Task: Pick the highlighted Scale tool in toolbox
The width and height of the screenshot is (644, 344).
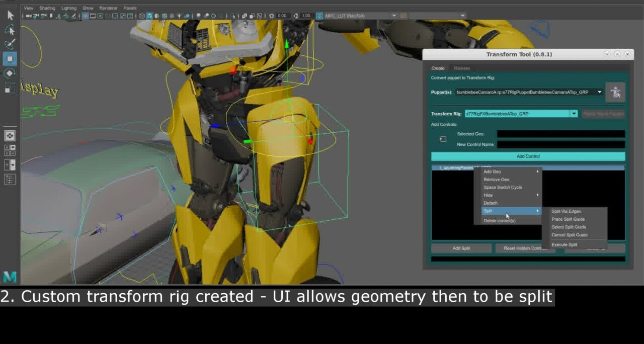Action: click(x=10, y=59)
